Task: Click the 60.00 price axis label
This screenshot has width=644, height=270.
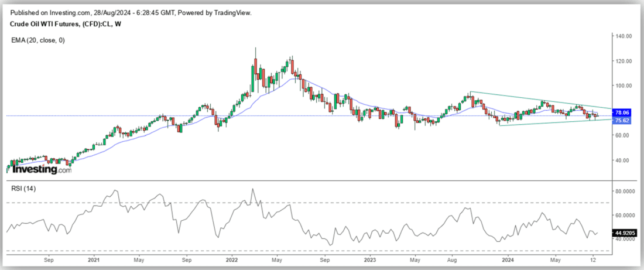Action: point(624,135)
